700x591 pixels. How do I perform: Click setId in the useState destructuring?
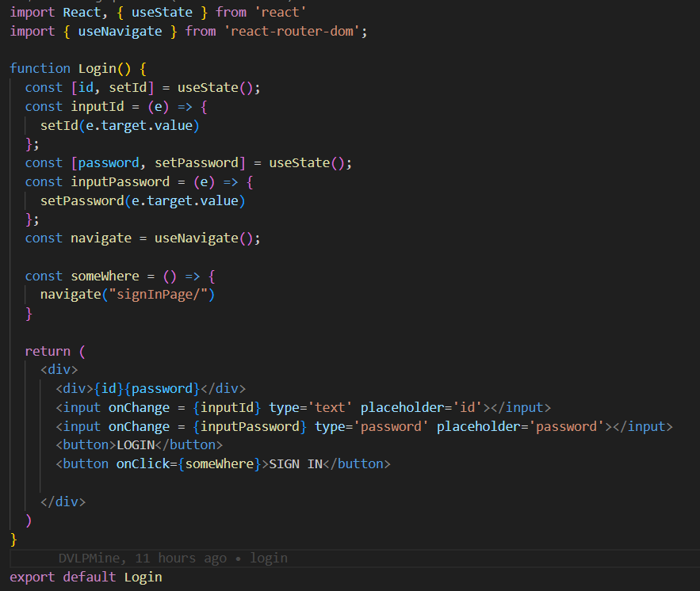click(x=128, y=87)
